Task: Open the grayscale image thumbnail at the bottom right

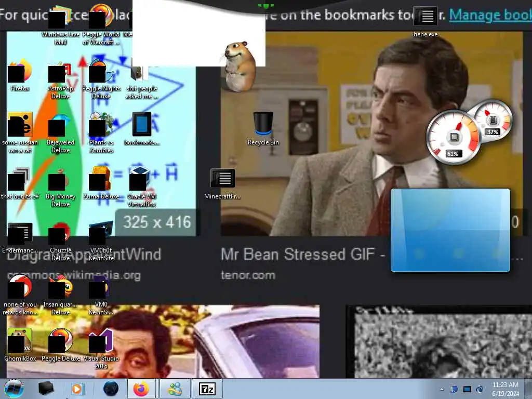Action: [x=439, y=342]
